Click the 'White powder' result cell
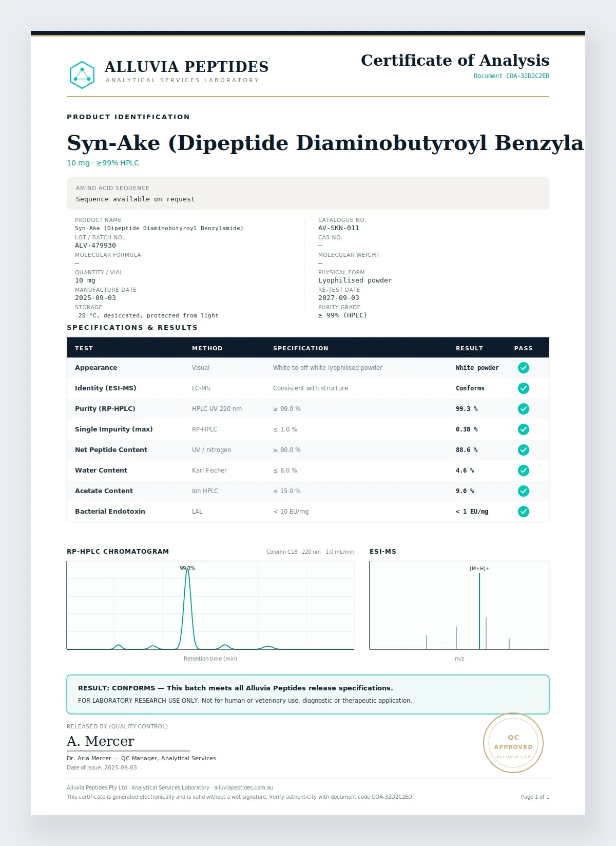Screen dimensions: 616x846 [x=477, y=368]
